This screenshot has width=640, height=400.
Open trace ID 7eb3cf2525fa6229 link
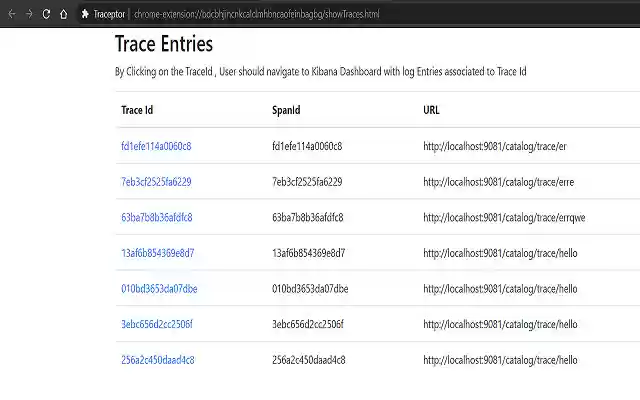[156, 182]
